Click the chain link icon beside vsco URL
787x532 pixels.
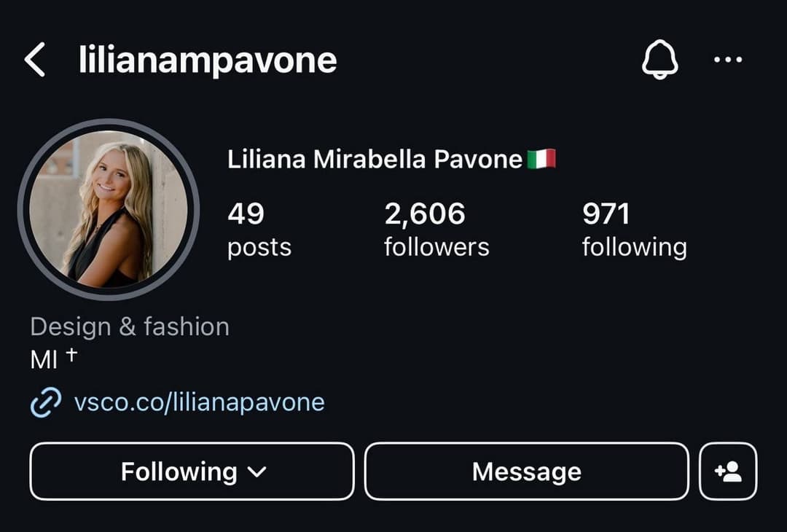(x=46, y=402)
